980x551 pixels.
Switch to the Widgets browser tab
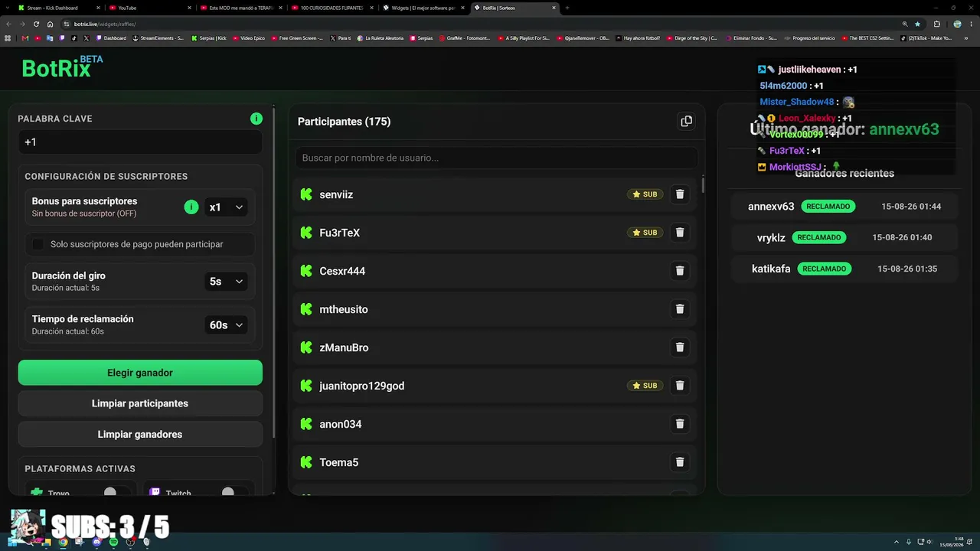coord(423,8)
